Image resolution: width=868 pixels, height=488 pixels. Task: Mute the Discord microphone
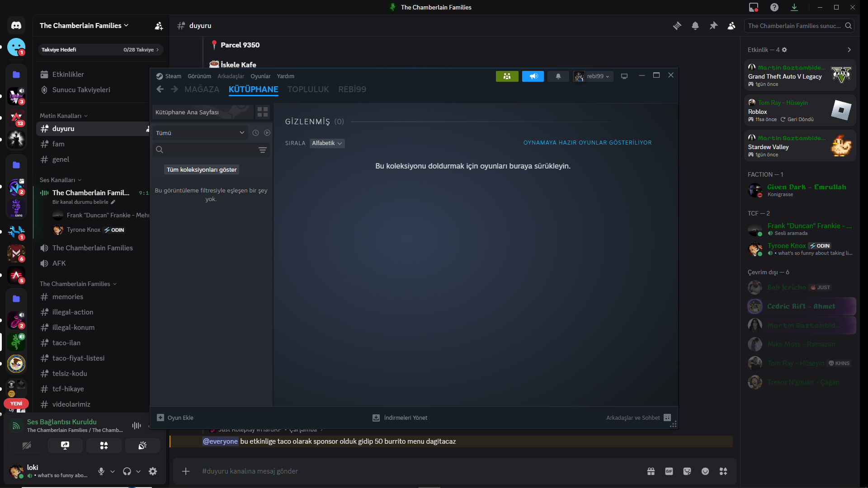click(101, 471)
